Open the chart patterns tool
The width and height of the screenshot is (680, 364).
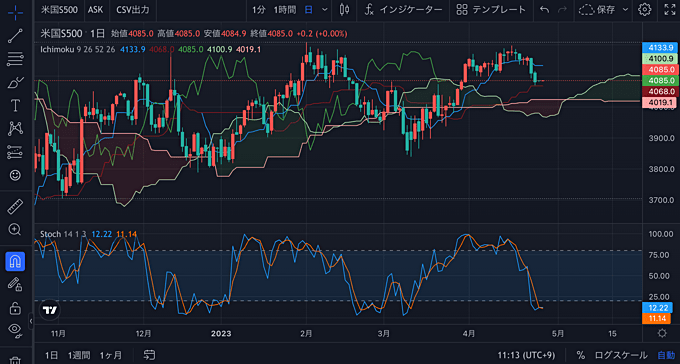tap(16, 128)
